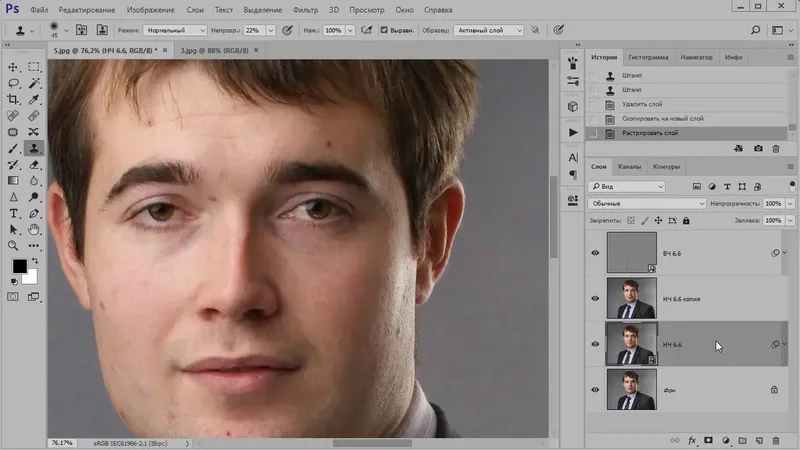Create new snapshot with camera icon
The width and height of the screenshot is (800, 450).
(x=758, y=148)
